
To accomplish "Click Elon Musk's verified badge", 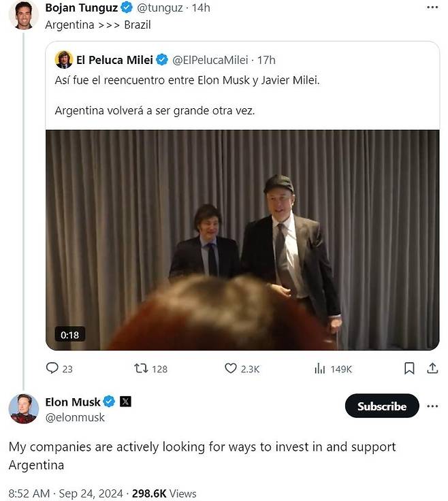I will (x=109, y=402).
